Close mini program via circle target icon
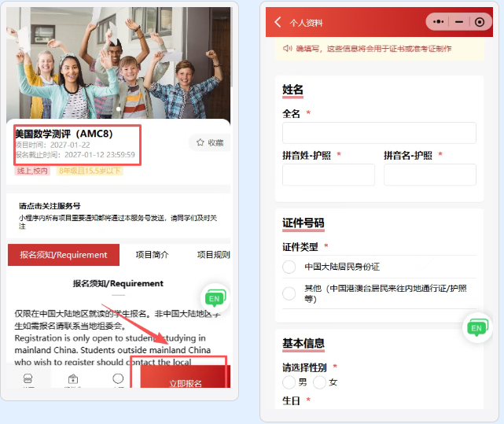Viewport: 504px width, 424px height. click(480, 22)
